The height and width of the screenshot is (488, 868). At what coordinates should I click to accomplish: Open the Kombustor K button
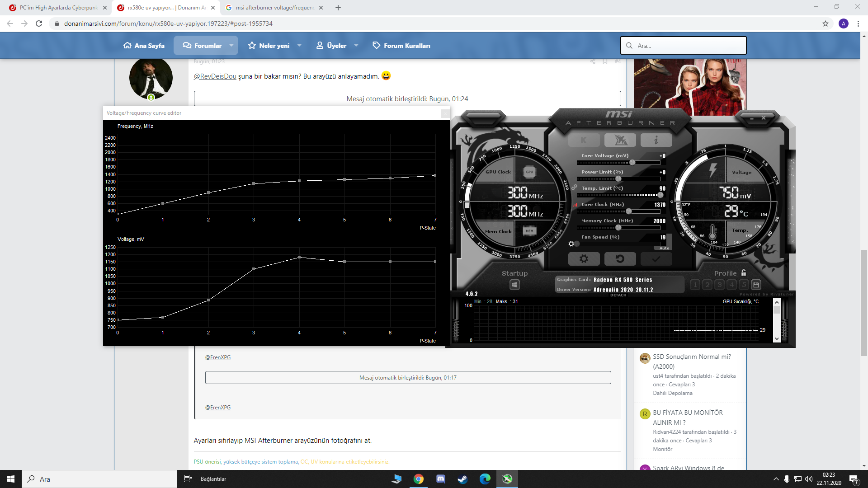pyautogui.click(x=584, y=140)
